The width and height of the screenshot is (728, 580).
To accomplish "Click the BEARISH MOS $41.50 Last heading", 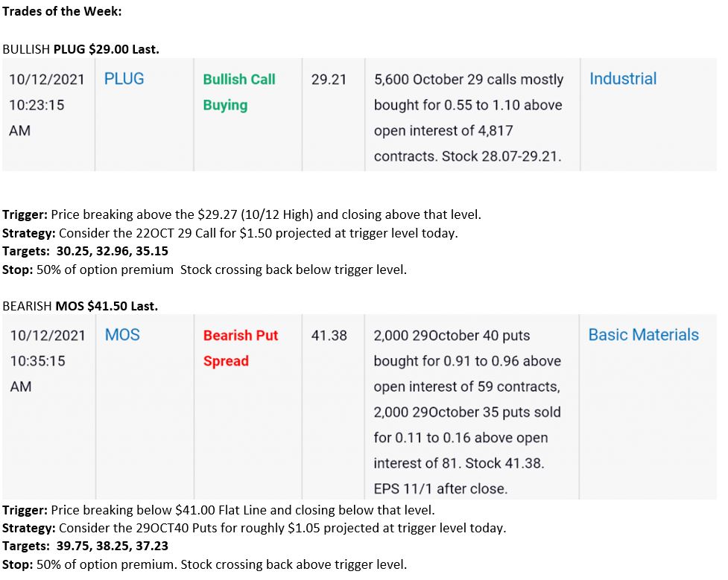I will point(80,306).
